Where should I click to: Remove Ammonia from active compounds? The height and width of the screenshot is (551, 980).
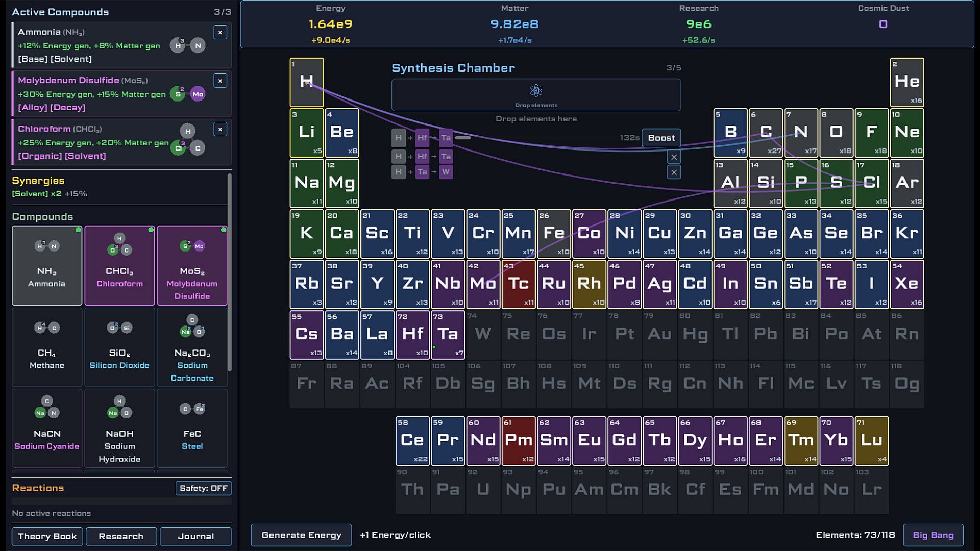tap(220, 33)
